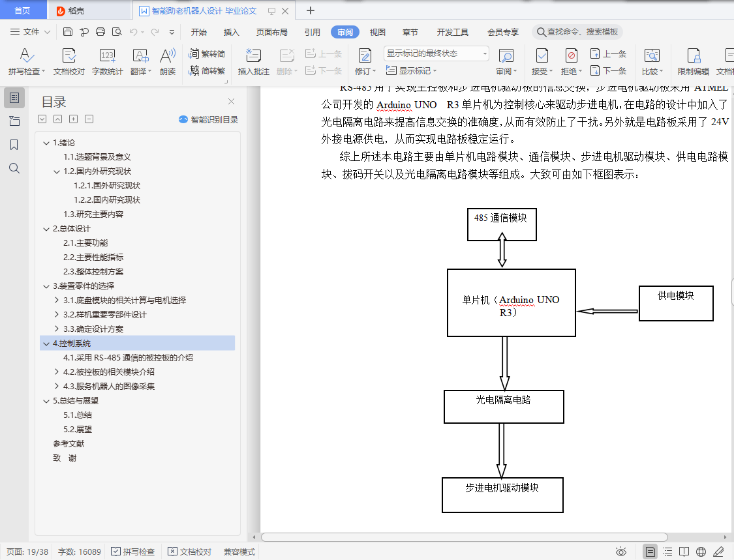
Task: Switch to the 开始 ribbon tab
Action: point(199,32)
